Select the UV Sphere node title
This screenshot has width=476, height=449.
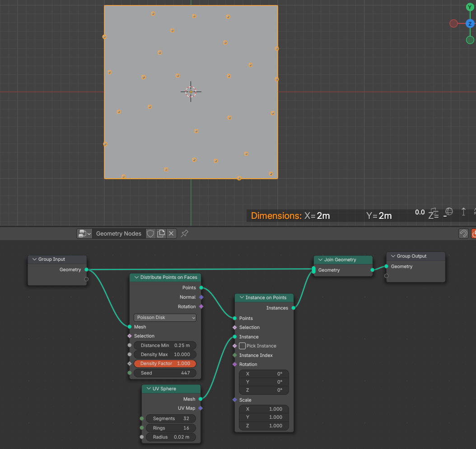pyautogui.click(x=164, y=389)
